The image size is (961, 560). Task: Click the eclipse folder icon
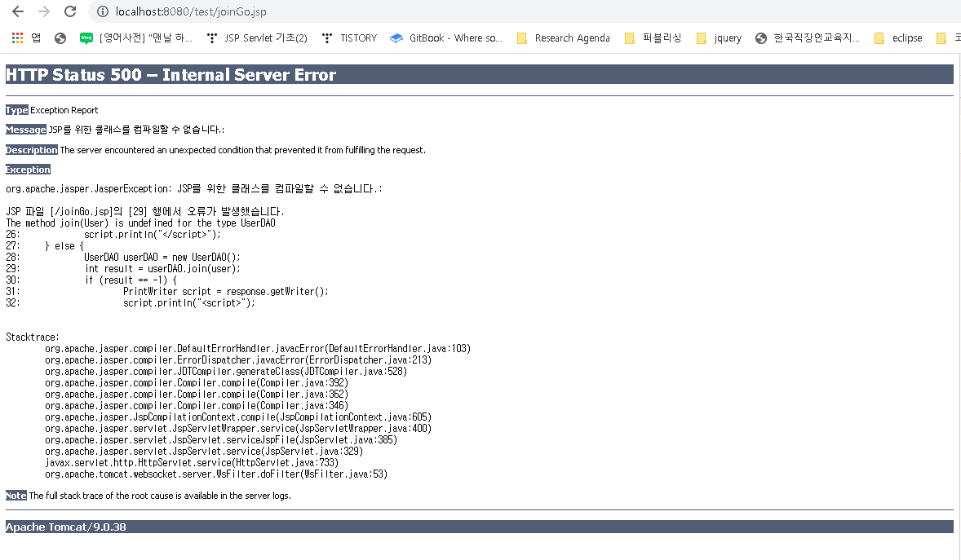coord(879,38)
